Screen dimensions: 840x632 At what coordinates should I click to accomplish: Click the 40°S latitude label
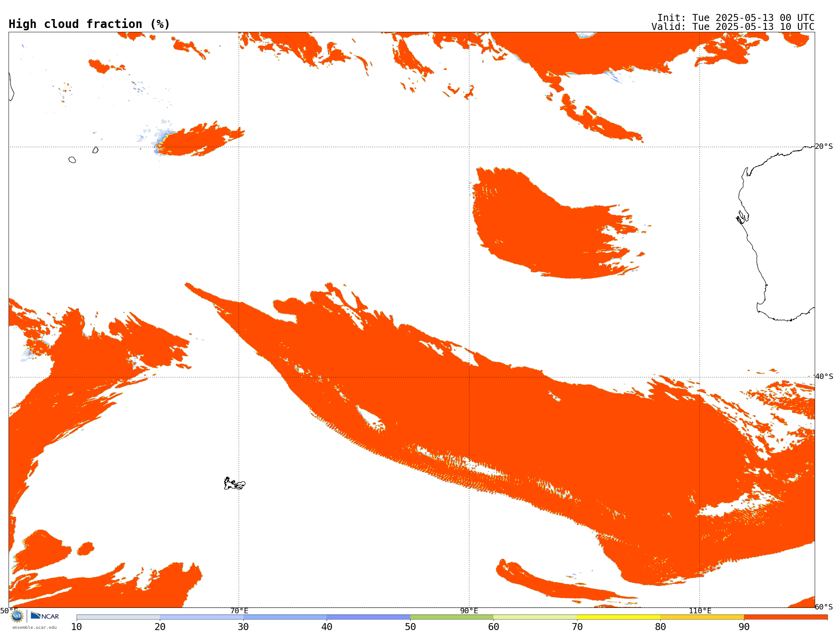click(824, 377)
